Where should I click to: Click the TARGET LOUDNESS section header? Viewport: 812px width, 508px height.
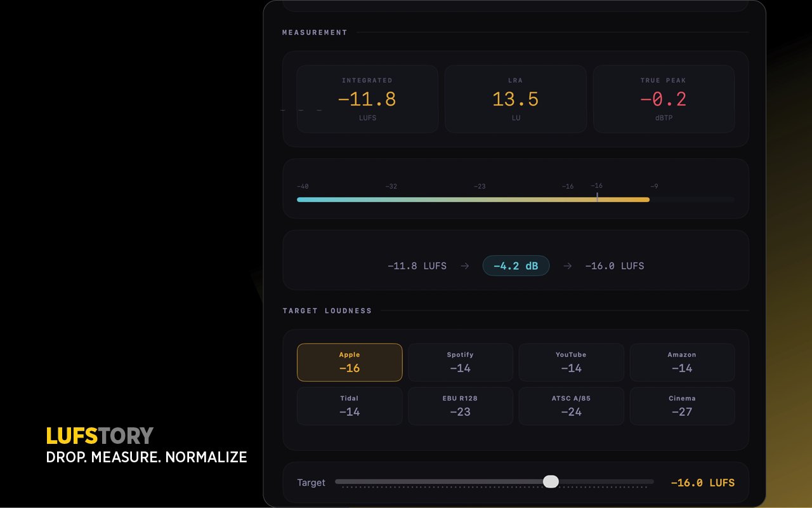[x=327, y=311]
